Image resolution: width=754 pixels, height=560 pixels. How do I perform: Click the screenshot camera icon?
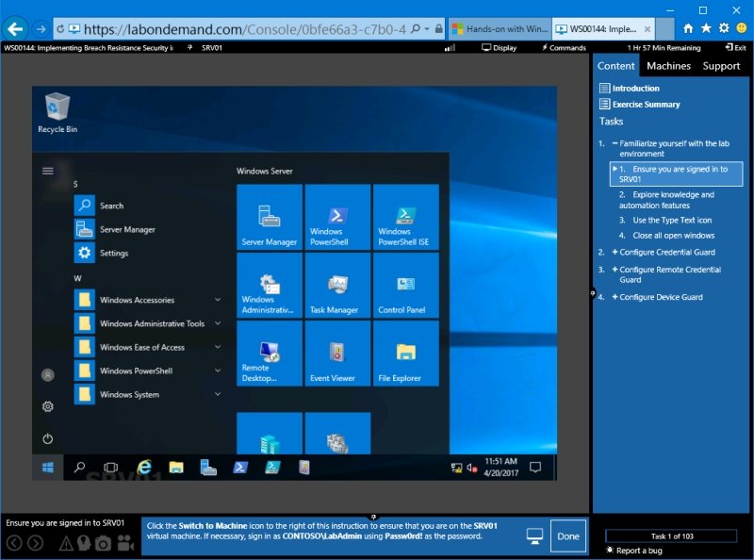(103, 543)
